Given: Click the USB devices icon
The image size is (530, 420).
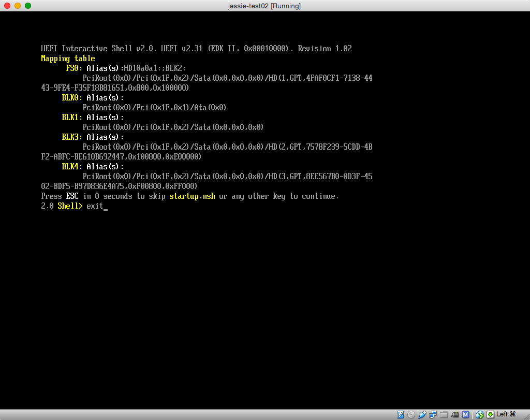Looking at the screenshot, I should [422, 415].
